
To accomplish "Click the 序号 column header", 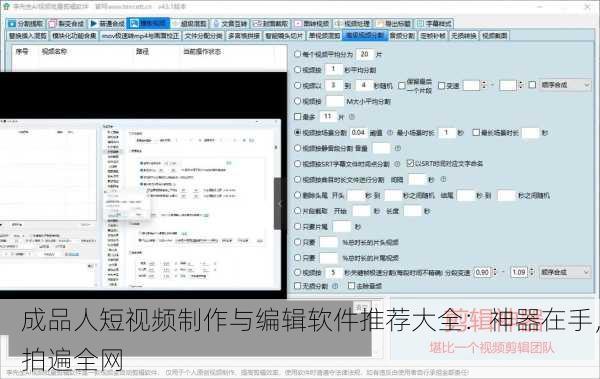I will (x=22, y=52).
